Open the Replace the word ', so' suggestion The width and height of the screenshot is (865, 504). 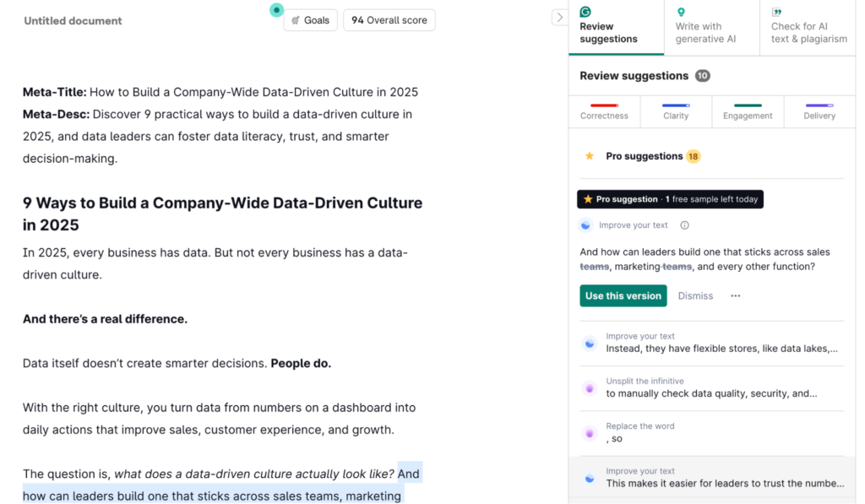point(711,433)
